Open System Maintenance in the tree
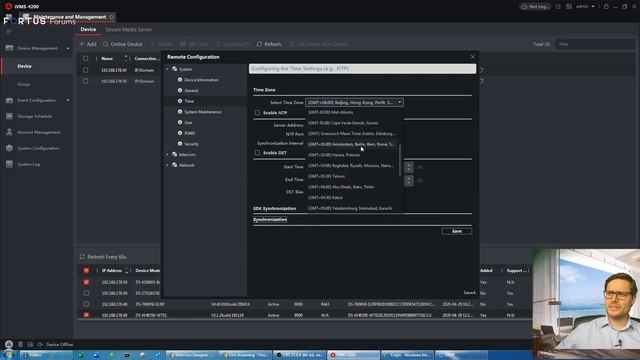The width and height of the screenshot is (640, 360). (203, 112)
